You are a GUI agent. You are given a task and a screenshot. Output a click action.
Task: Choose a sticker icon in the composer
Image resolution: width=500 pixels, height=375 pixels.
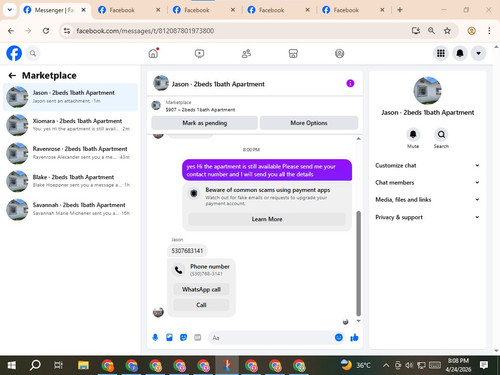pos(183,338)
